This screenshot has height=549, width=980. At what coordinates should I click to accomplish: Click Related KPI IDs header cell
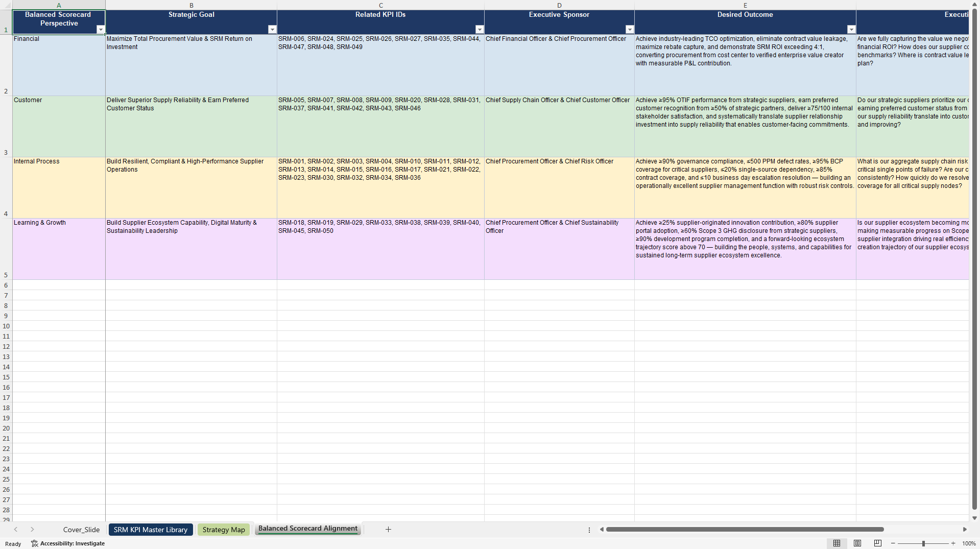coord(380,21)
